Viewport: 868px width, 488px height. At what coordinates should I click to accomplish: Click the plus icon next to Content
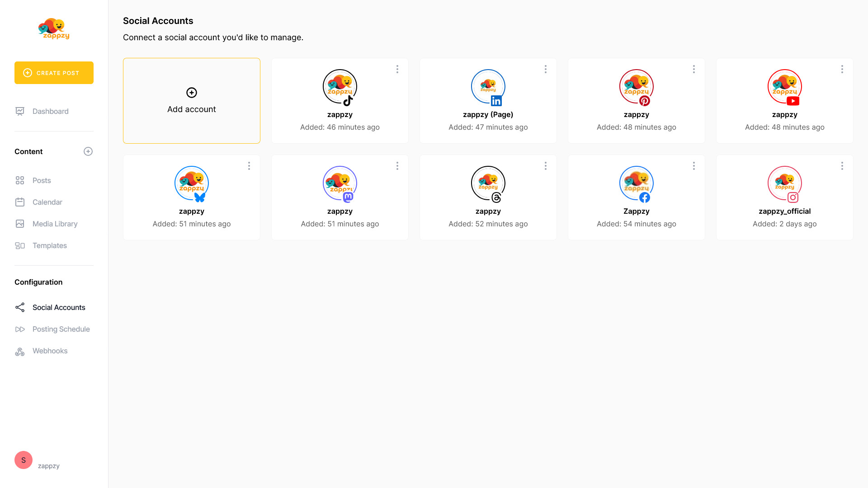tap(88, 151)
